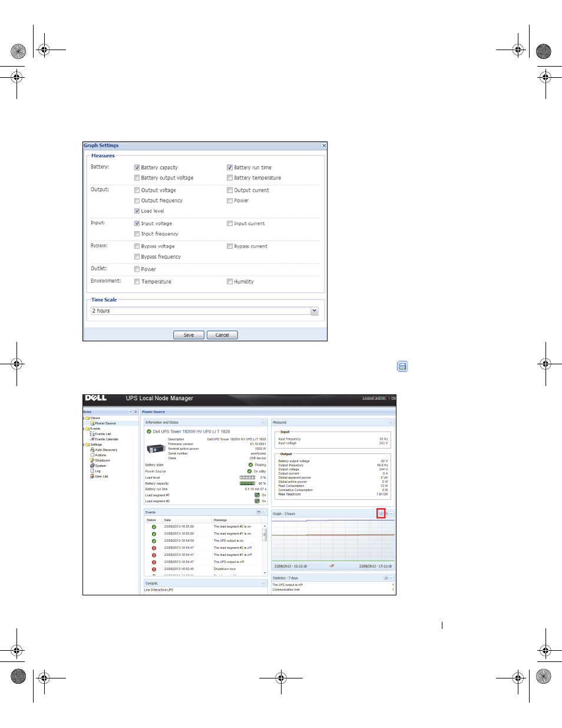Open Auto Discovery settings icon

click(x=92, y=450)
